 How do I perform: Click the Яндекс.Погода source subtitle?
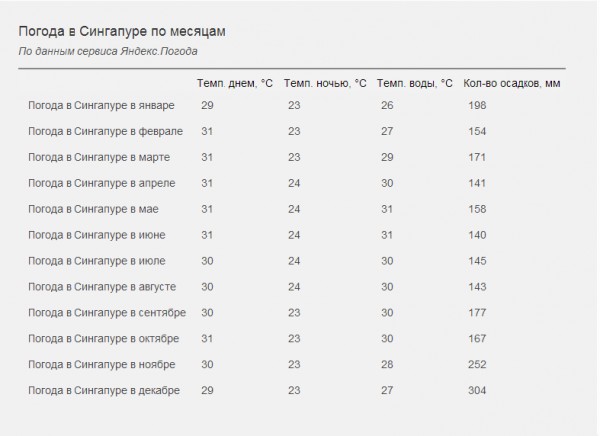(x=108, y=51)
